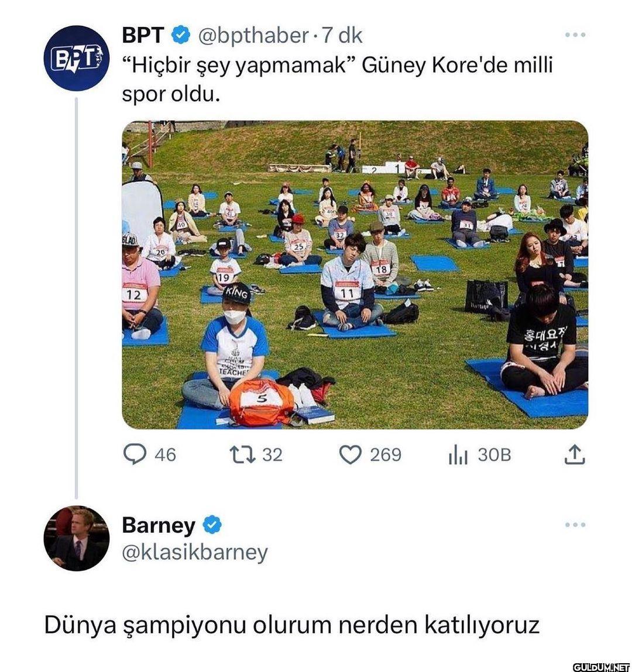Click the Barney display name
The width and height of the screenshot is (632, 672).
tap(159, 525)
